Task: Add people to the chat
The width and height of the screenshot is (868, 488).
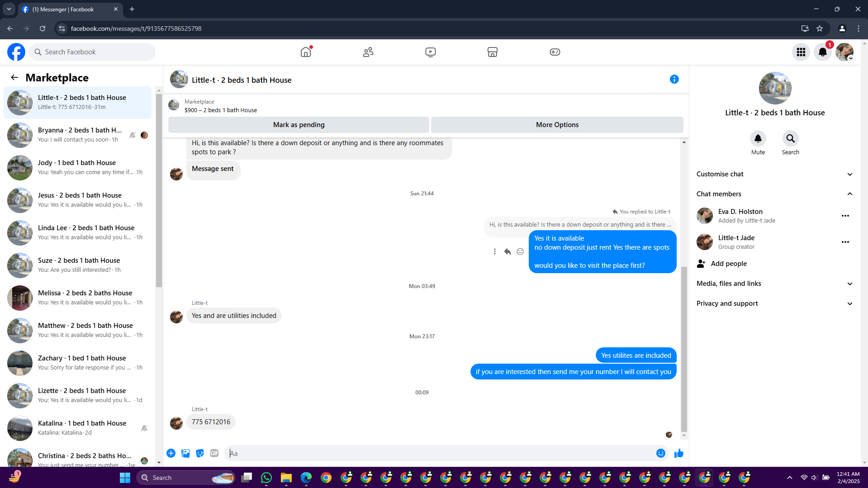Action: click(775, 264)
